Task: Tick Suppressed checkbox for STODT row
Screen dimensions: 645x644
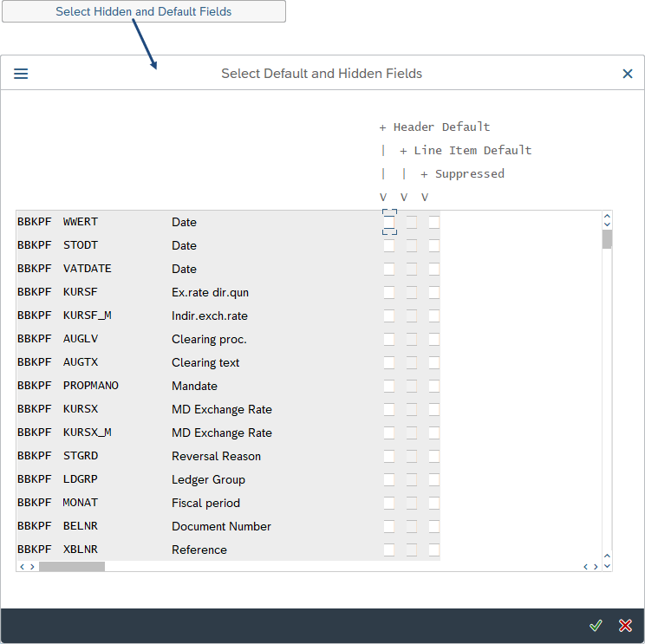Action: click(x=434, y=245)
